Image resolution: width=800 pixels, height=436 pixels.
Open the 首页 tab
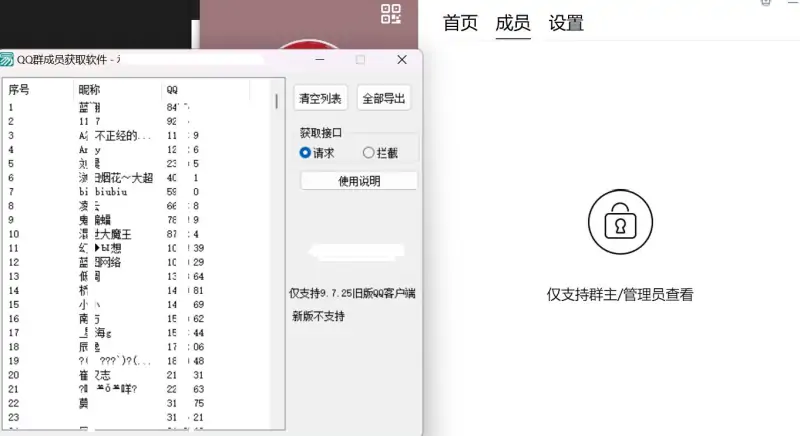pyautogui.click(x=460, y=23)
